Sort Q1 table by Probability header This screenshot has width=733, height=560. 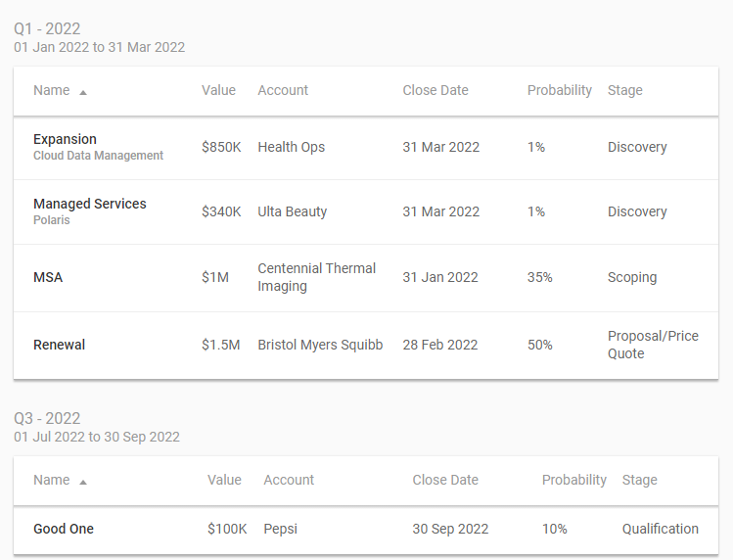click(x=559, y=90)
